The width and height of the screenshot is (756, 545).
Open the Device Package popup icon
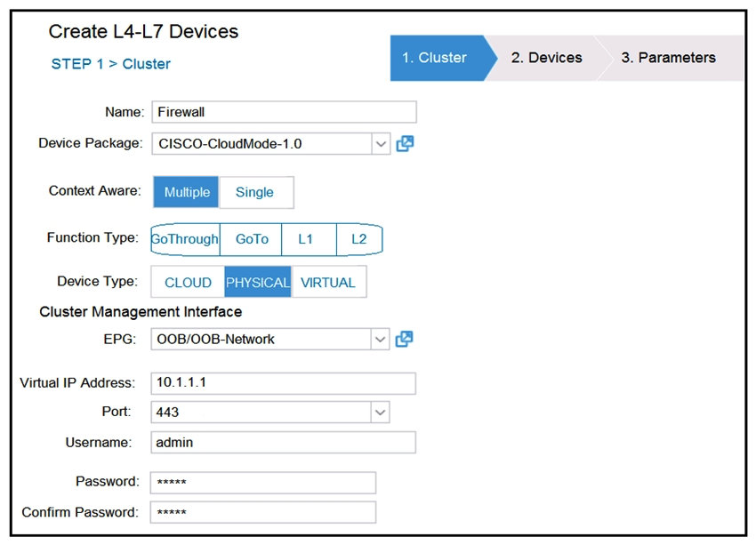[405, 144]
